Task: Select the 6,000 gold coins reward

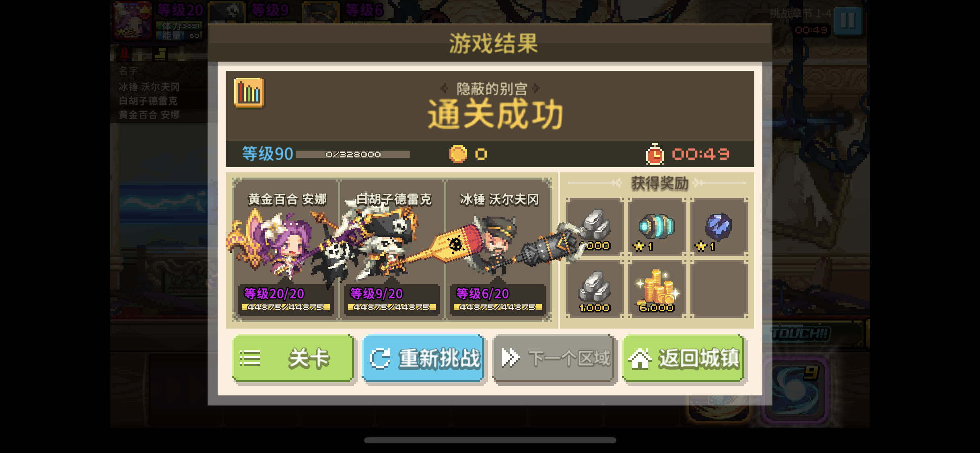Action: click(x=657, y=289)
